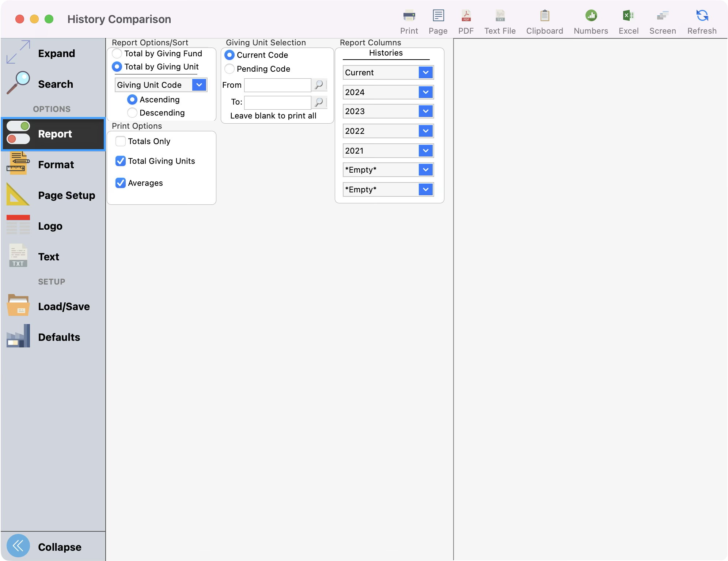This screenshot has height=561, width=728.
Task: Switch to Report options label
Action: click(55, 134)
